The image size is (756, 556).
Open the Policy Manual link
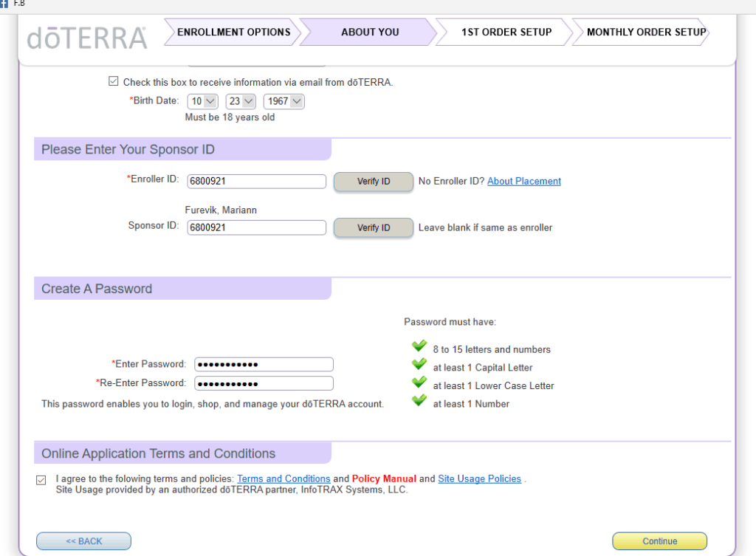coord(384,479)
